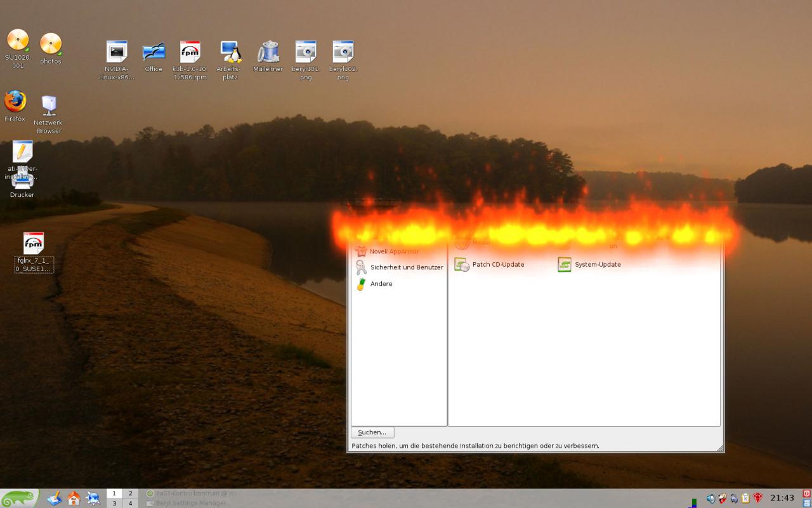Click the grey-blue tray icon before Klipper
Image resolution: width=812 pixels, height=508 pixels.
(734, 498)
